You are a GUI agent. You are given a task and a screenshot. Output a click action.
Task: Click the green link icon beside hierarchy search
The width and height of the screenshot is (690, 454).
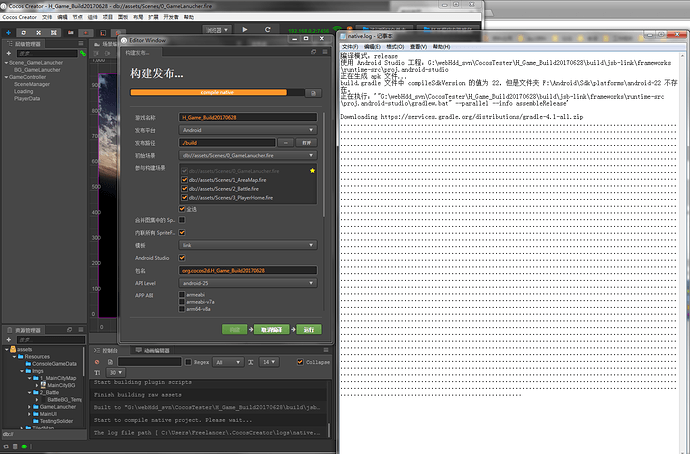point(82,53)
